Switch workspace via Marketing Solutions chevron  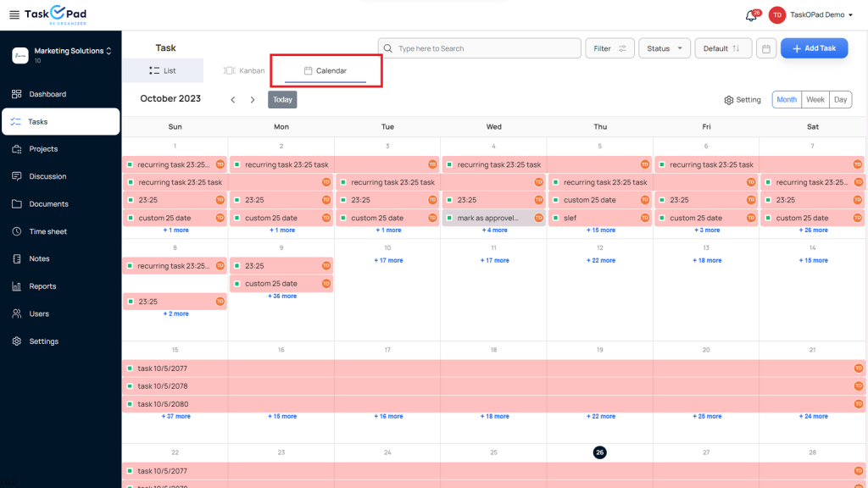pyautogui.click(x=108, y=51)
